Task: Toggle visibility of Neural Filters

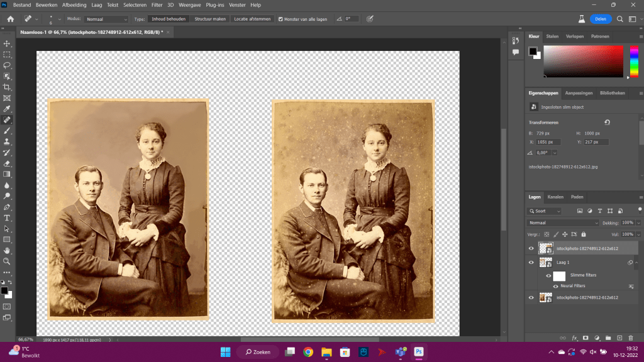Action: 555,286
